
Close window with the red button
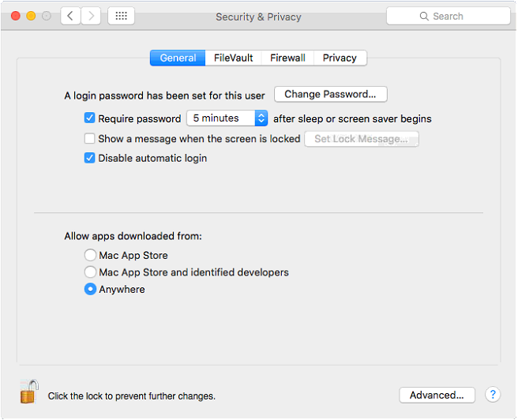[16, 16]
